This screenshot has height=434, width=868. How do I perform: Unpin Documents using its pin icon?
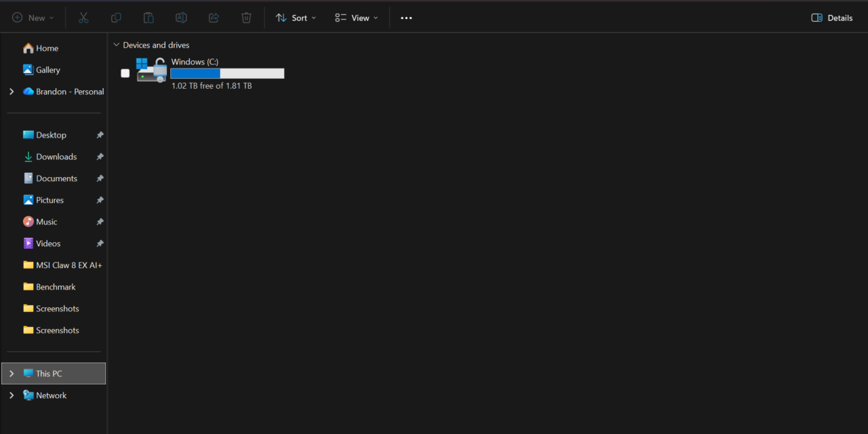100,178
